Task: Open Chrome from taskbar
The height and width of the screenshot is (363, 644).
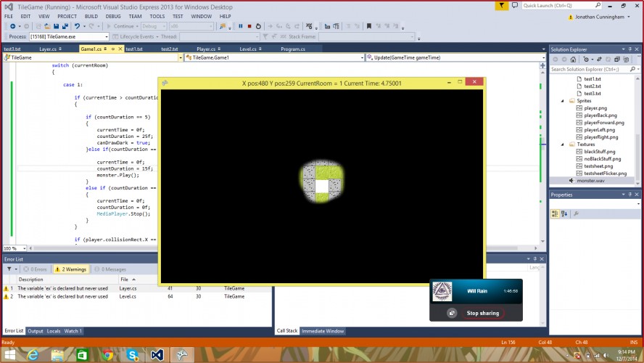Action: [107, 355]
